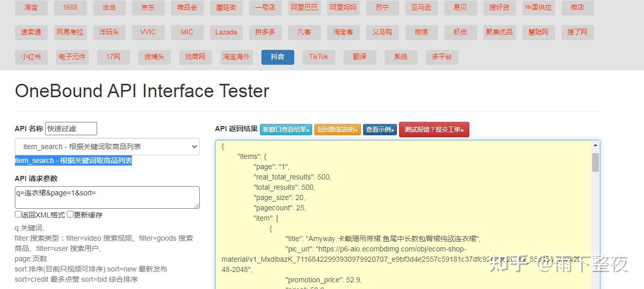Open the 京东 platform tab
Screen dimensions: 644x289
click(148, 8)
